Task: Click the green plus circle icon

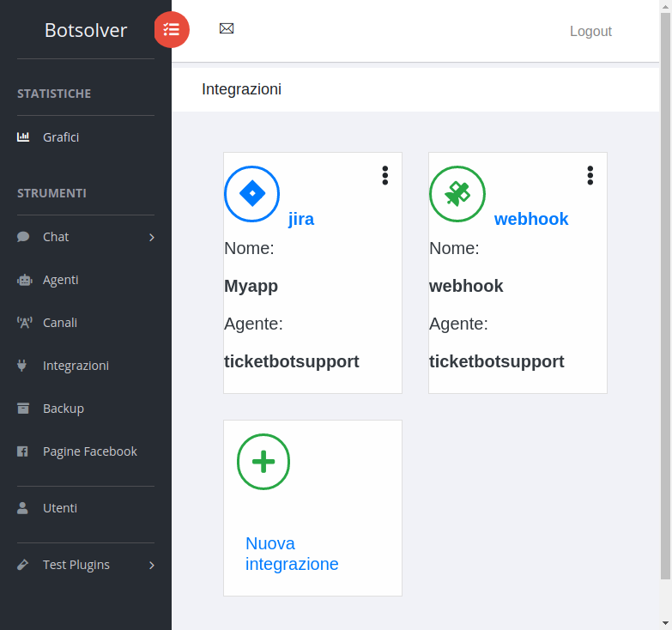Action: [263, 462]
